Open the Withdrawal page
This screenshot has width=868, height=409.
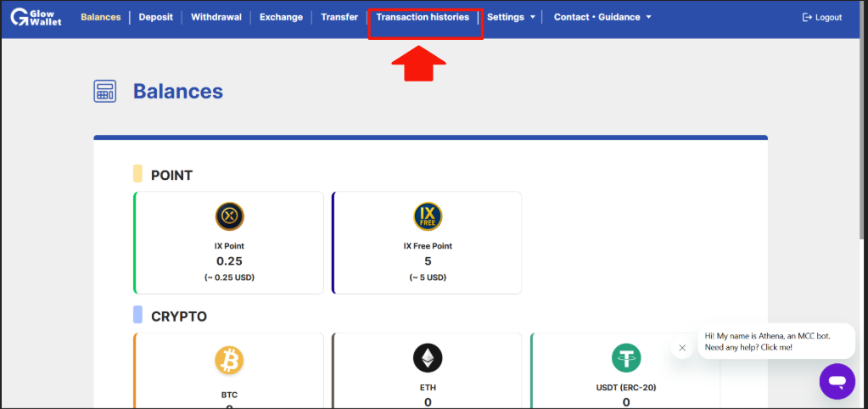(x=216, y=17)
